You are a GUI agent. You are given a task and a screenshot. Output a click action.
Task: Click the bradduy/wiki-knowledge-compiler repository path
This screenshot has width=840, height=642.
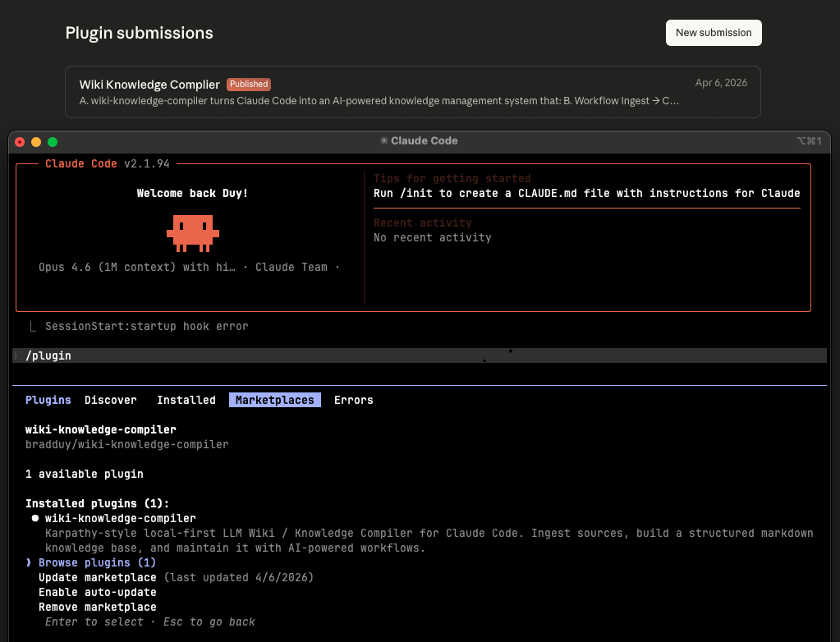(127, 444)
